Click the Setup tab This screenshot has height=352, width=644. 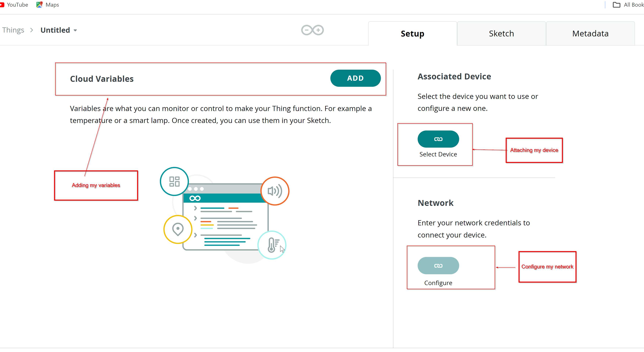click(x=412, y=33)
